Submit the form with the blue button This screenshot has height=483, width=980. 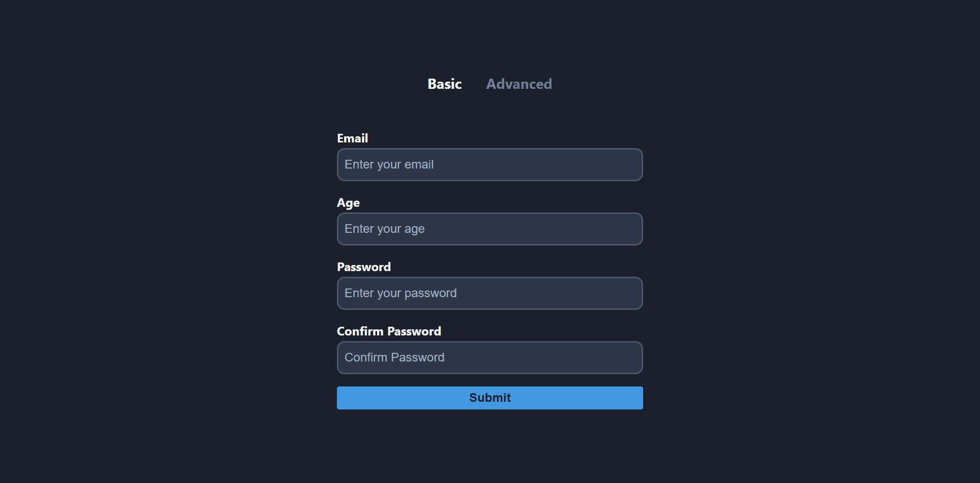coord(490,398)
